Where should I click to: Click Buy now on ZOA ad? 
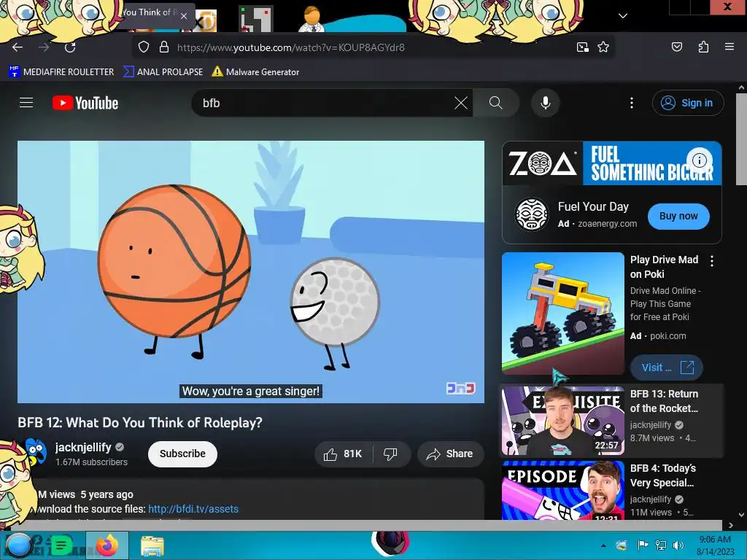678,216
